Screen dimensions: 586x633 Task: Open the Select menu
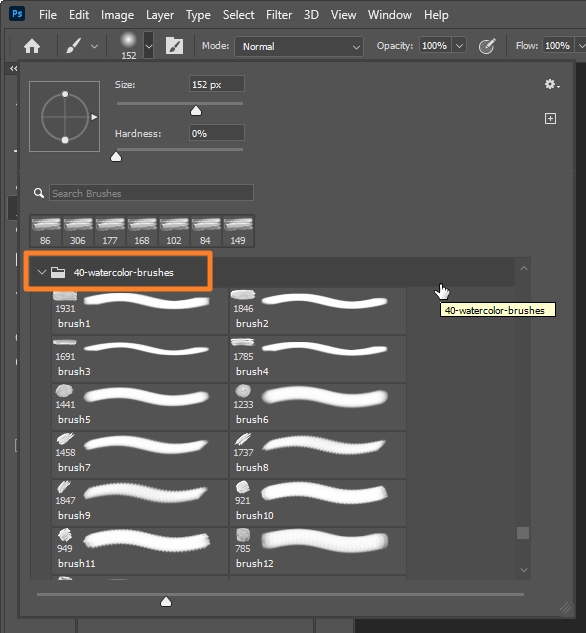click(x=239, y=15)
